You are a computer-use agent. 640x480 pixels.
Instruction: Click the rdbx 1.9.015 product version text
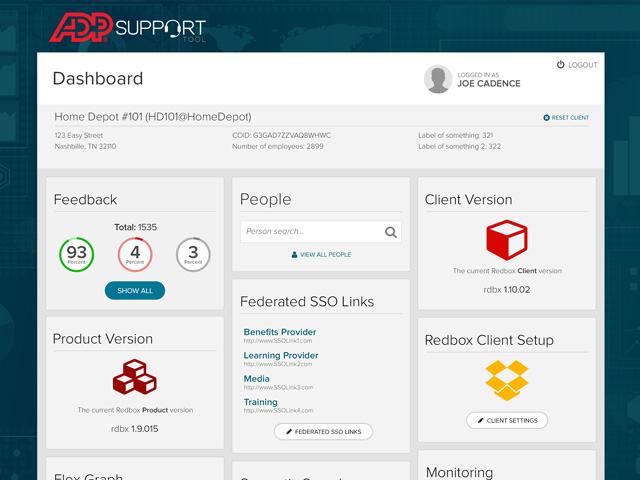(135, 429)
